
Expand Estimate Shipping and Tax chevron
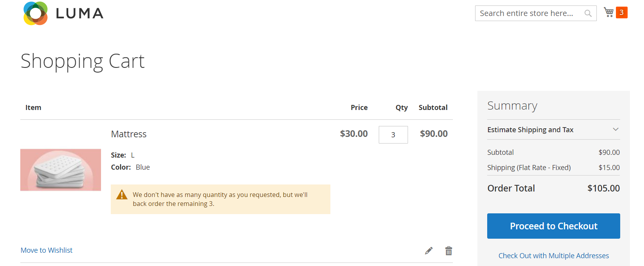point(616,129)
